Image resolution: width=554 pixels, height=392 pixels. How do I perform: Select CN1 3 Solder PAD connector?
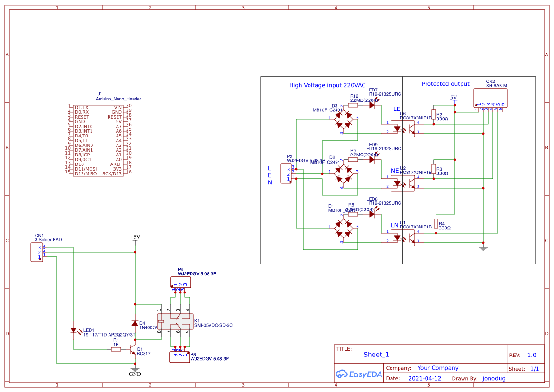pyautogui.click(x=37, y=251)
